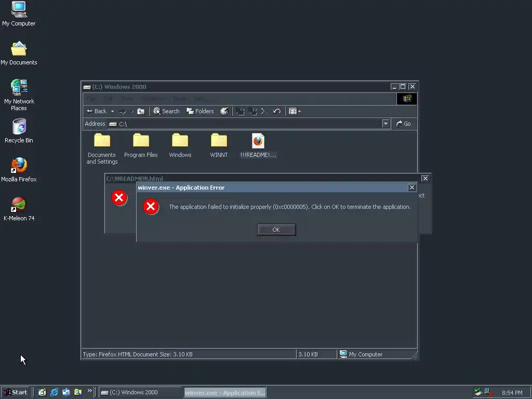Switch to (C:) Windows 2000 taskbar button
Image resolution: width=532 pixels, height=399 pixels.
point(140,392)
